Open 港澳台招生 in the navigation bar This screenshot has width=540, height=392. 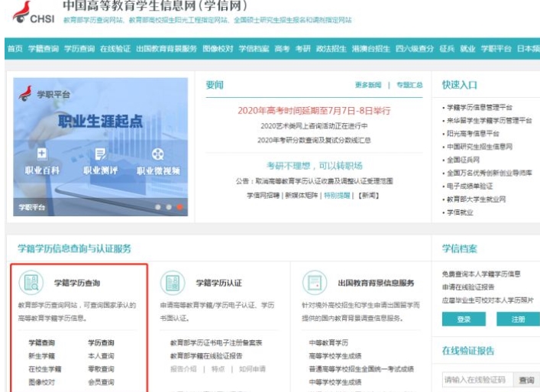(371, 49)
